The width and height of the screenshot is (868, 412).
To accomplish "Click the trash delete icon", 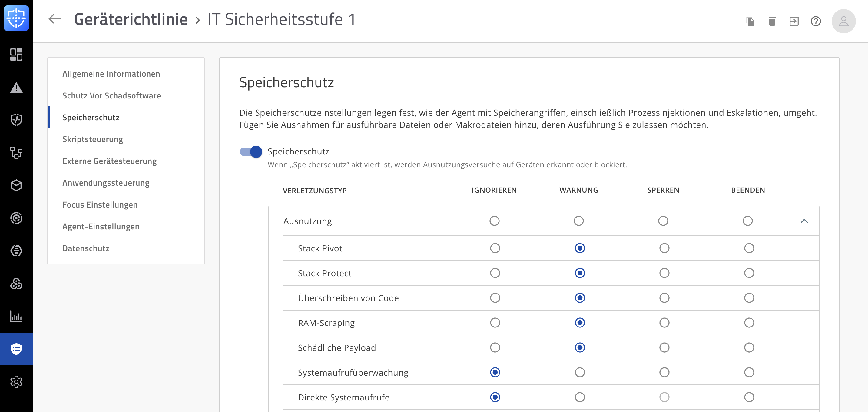I will point(772,21).
